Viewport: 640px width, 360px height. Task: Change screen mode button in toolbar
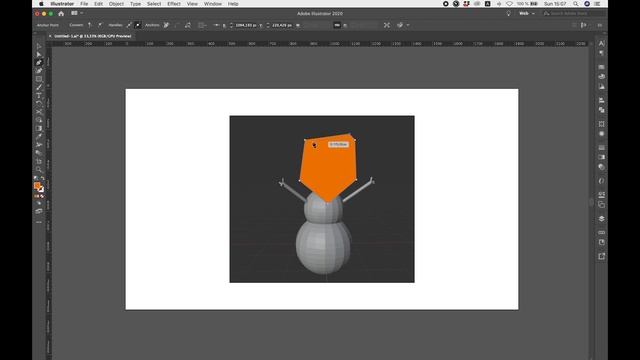[39, 211]
